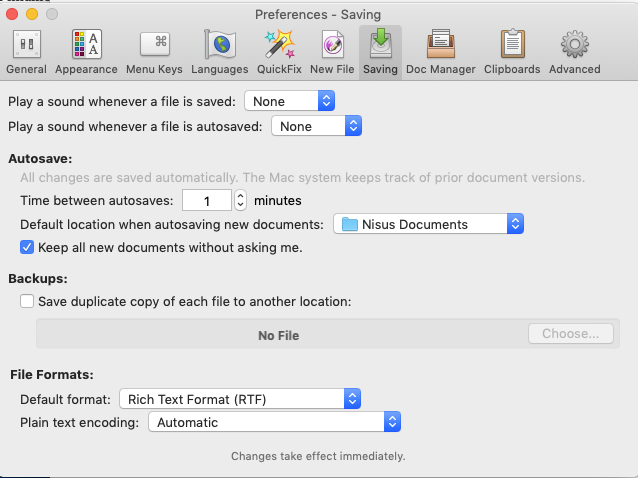Switch to the Languages preferences pane
Image resolution: width=638 pixels, height=478 pixels.
220,52
